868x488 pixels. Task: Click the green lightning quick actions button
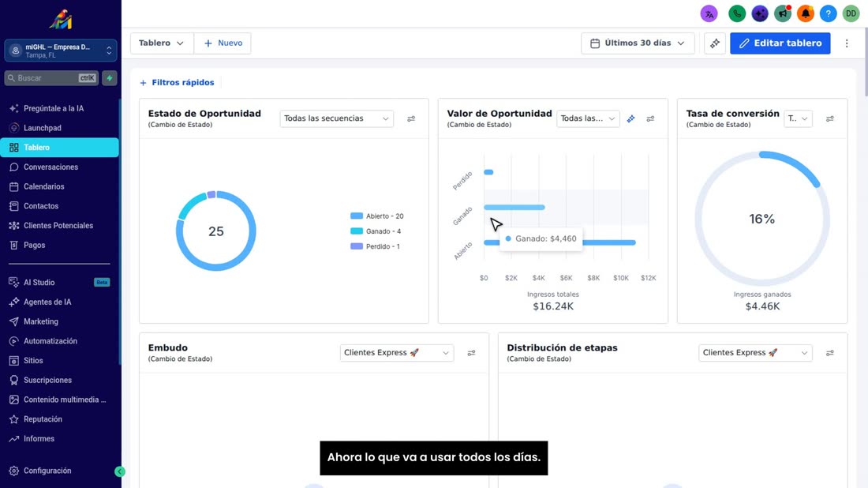pyautogui.click(x=110, y=78)
